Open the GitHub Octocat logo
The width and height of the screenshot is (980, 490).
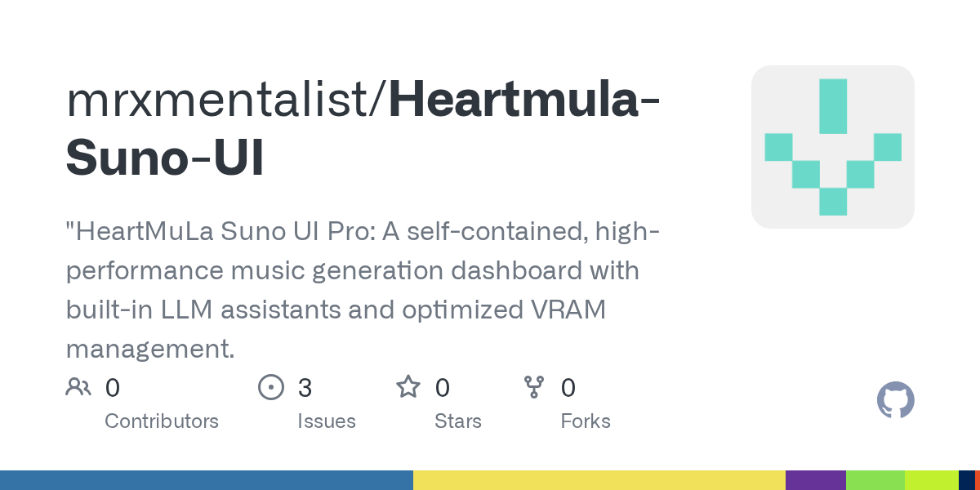pyautogui.click(x=895, y=400)
